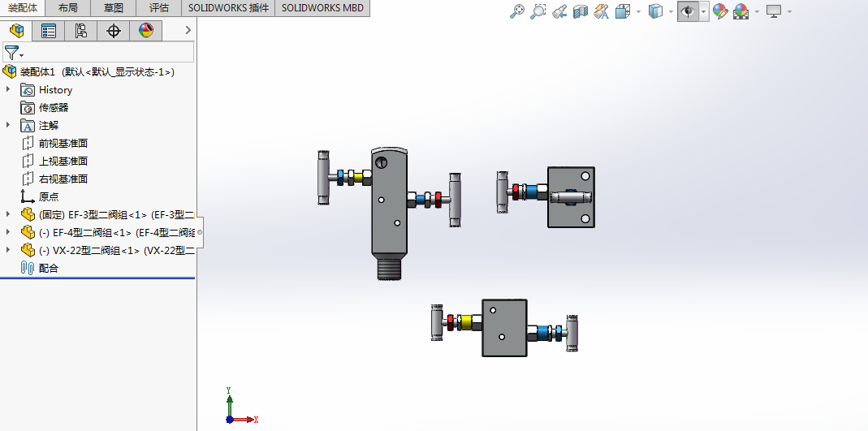Switch to the 布局 tab

point(67,8)
